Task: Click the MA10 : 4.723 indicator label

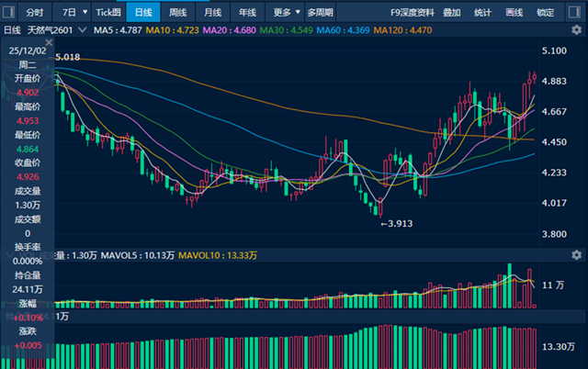Action: (x=173, y=30)
